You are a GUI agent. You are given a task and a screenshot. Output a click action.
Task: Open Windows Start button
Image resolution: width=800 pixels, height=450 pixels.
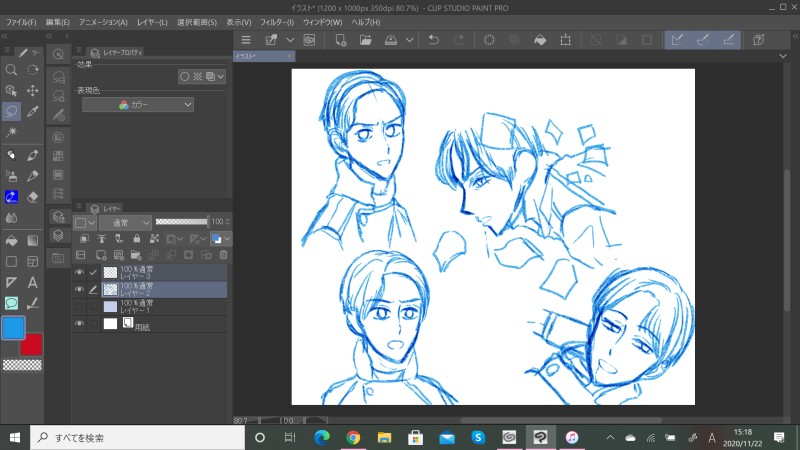point(15,438)
